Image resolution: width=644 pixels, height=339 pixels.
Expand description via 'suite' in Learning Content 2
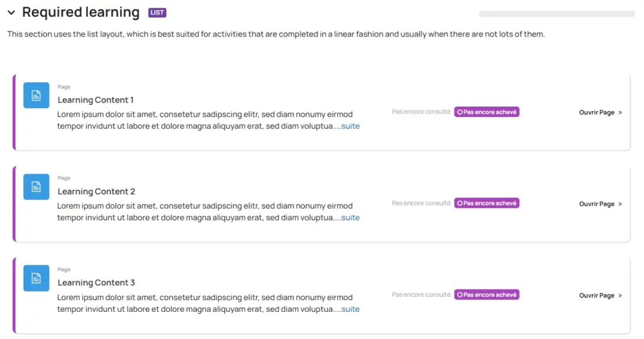point(350,218)
